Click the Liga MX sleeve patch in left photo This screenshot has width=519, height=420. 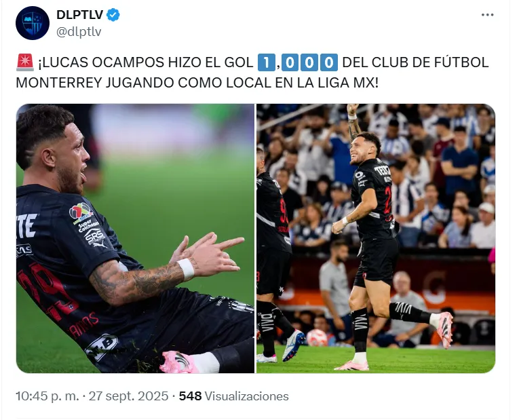pyautogui.click(x=81, y=212)
